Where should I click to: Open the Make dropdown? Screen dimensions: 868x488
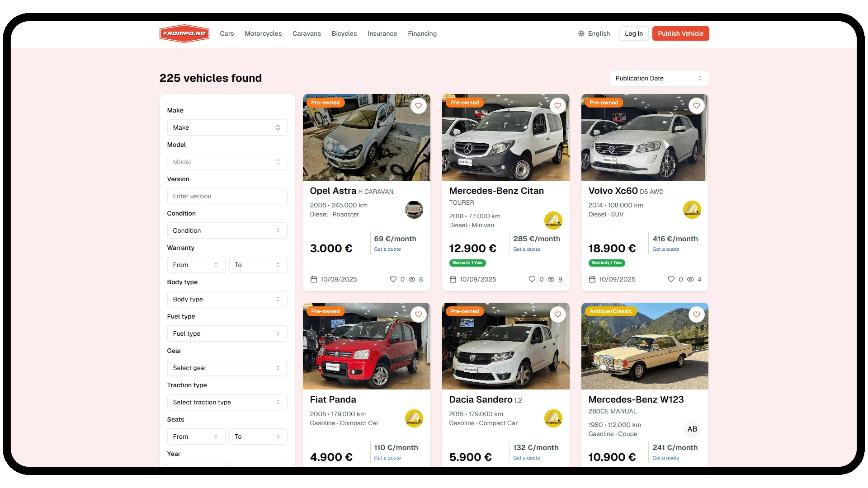pos(227,127)
